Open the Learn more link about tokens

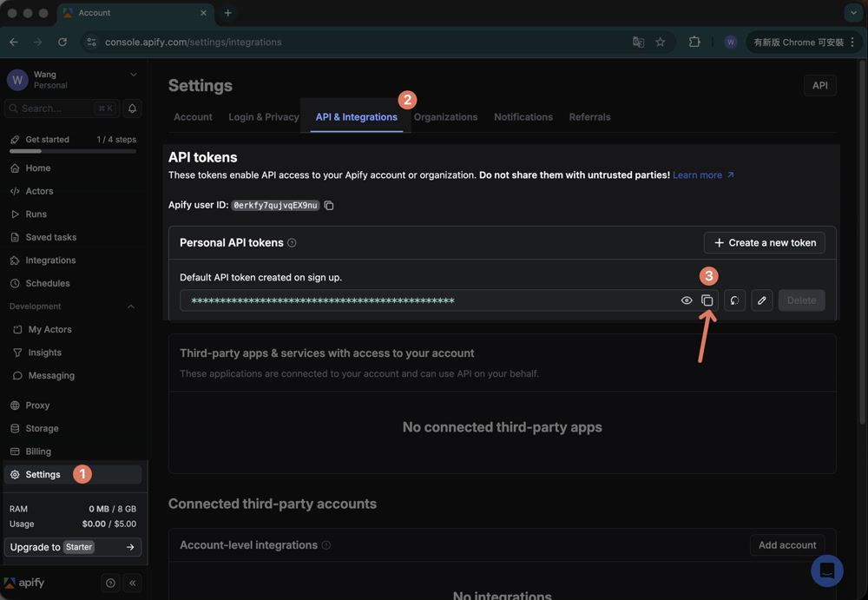(x=698, y=175)
